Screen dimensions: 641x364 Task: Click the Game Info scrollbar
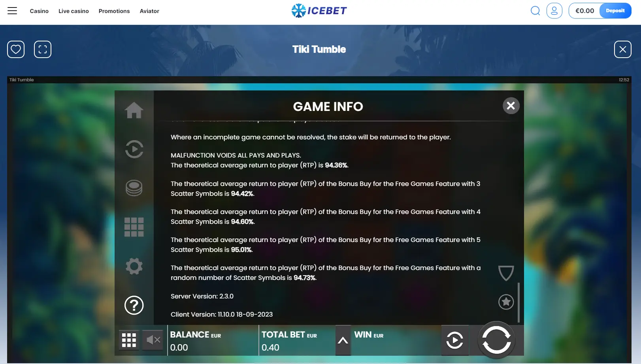coord(518,302)
